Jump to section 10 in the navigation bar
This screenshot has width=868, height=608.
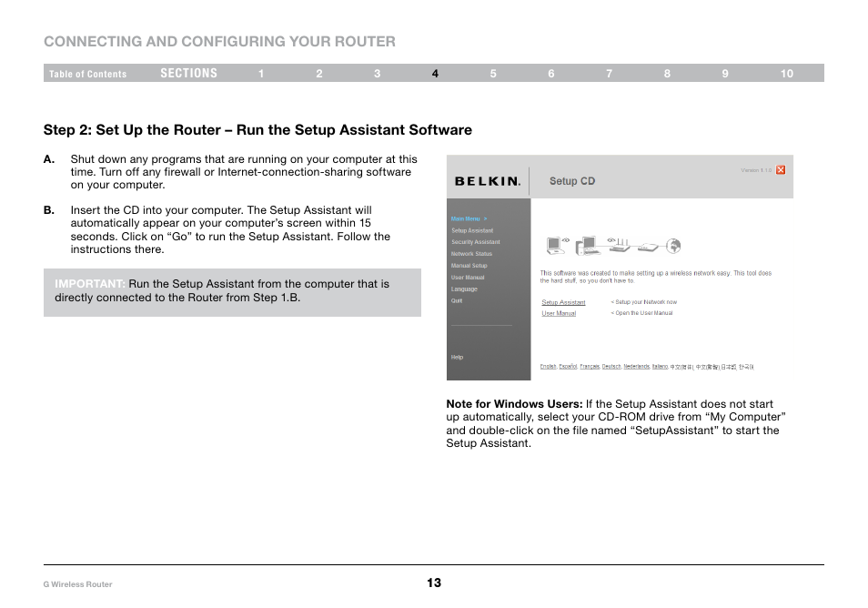[x=787, y=74]
